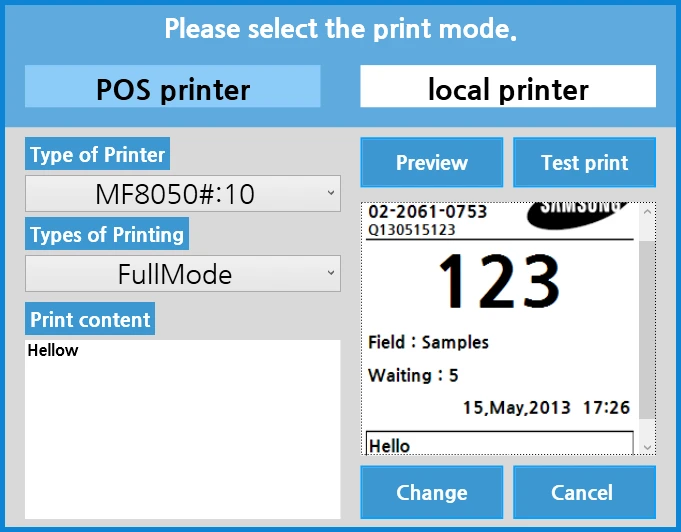Viewport: 681px width, 532px height.
Task: Open the Types of Printing dropdown
Action: click(183, 274)
